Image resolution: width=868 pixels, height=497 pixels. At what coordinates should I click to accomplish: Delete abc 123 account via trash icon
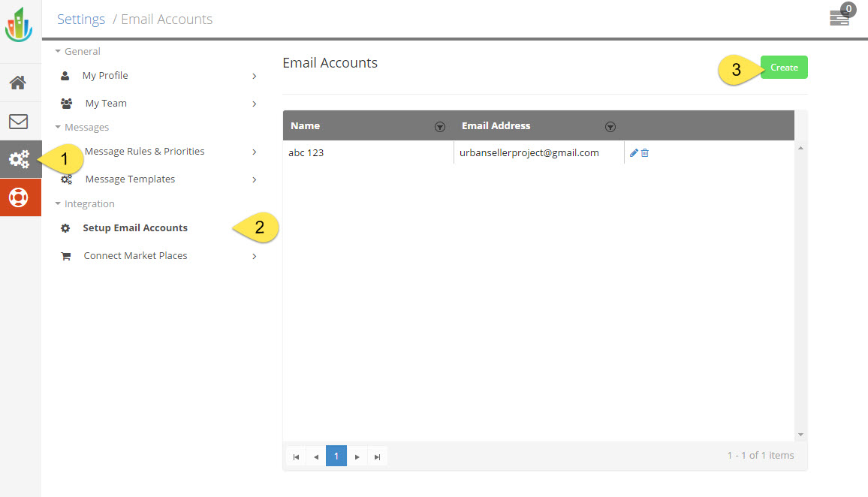click(x=645, y=153)
